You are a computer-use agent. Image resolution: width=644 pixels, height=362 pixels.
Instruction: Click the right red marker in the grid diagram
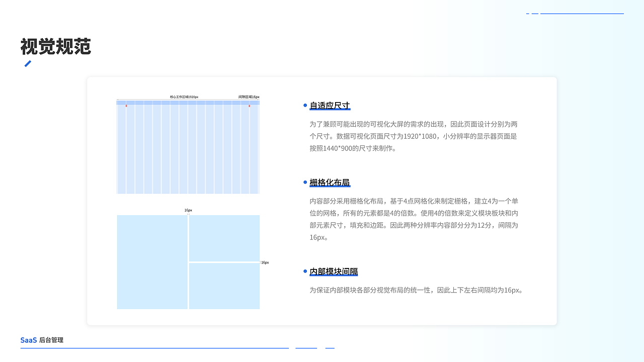tap(249, 106)
